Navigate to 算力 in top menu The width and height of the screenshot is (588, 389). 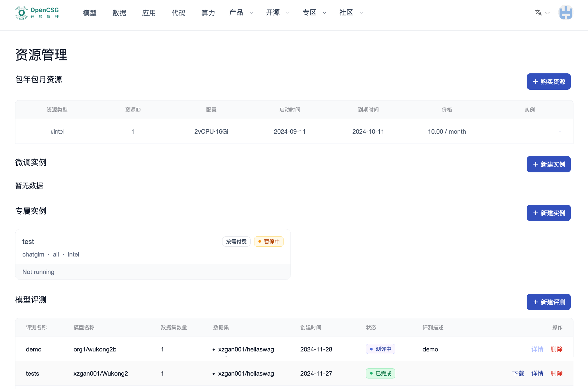click(208, 13)
